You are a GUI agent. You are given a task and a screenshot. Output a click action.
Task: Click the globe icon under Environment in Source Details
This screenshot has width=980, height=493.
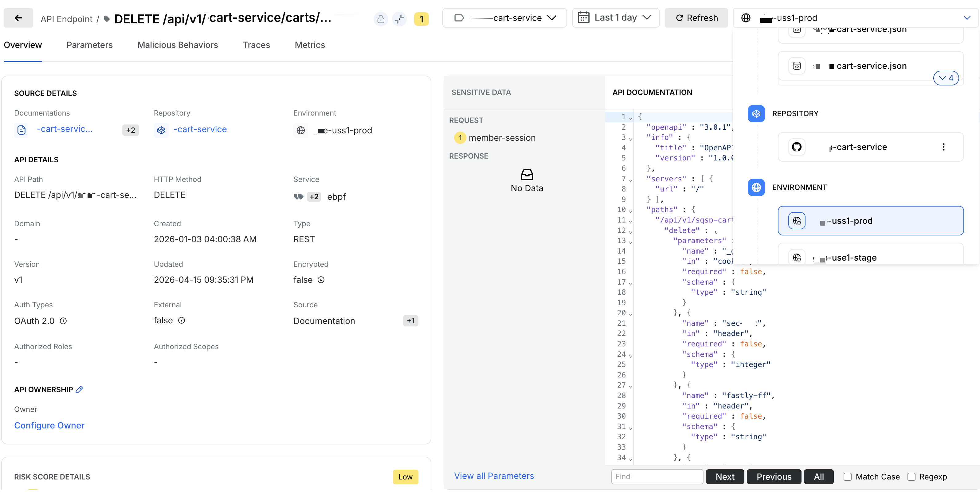300,130
